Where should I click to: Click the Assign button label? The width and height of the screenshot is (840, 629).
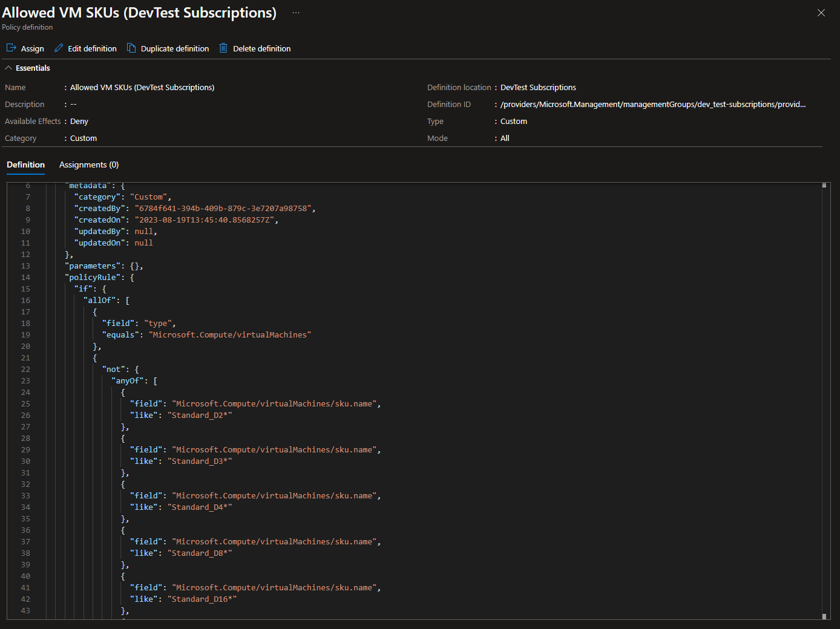coord(33,48)
